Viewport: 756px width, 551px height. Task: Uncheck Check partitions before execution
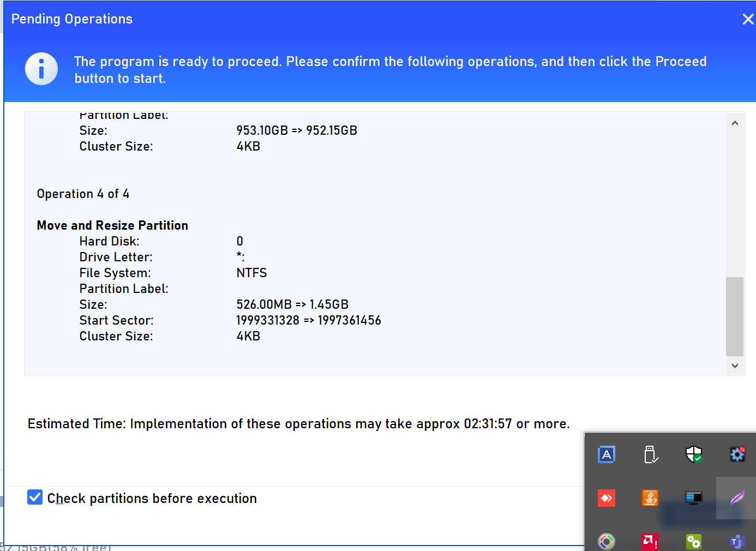35,497
